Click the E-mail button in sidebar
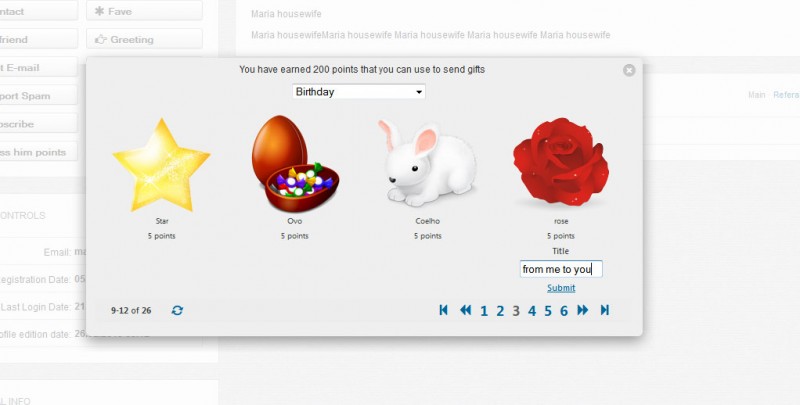This screenshot has width=800, height=405. [x=38, y=67]
